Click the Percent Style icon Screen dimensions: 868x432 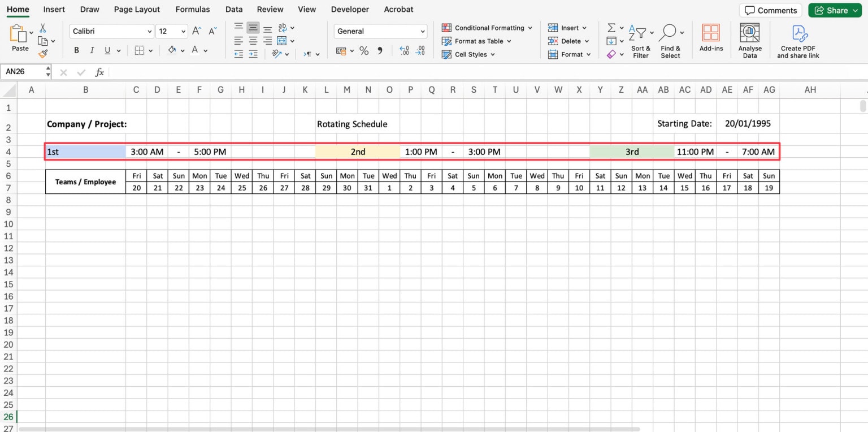(x=363, y=51)
